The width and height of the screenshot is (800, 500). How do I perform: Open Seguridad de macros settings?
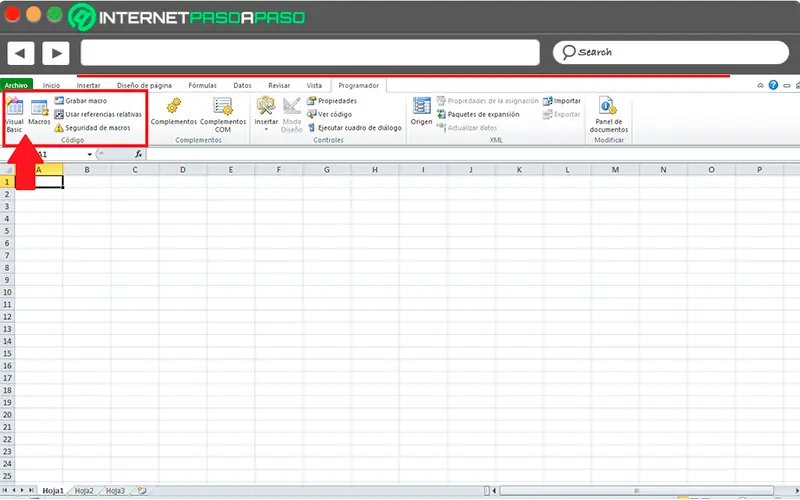point(92,128)
